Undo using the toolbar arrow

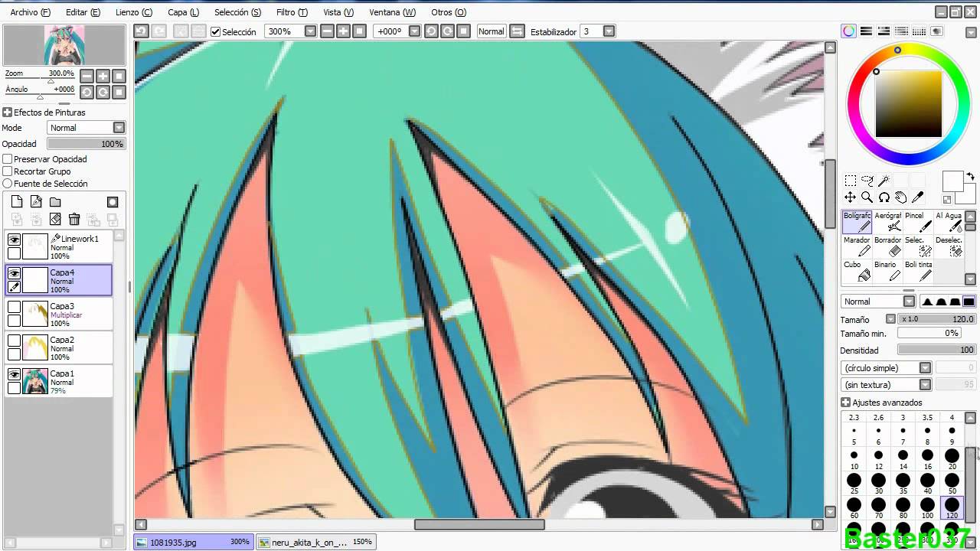click(x=141, y=31)
